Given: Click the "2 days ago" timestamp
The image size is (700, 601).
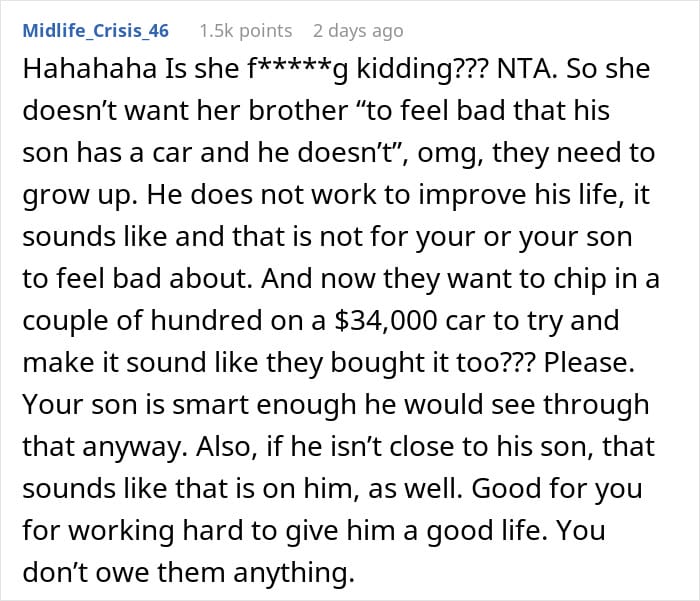Looking at the screenshot, I should point(360,31).
